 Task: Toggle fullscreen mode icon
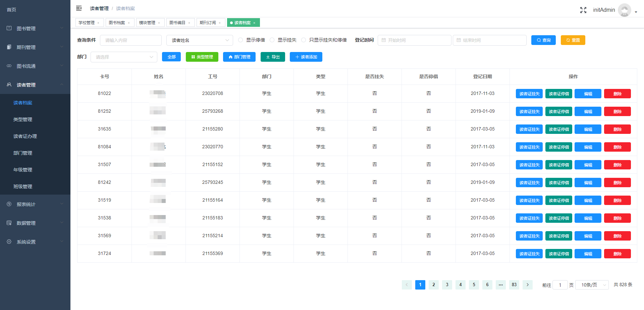(583, 10)
